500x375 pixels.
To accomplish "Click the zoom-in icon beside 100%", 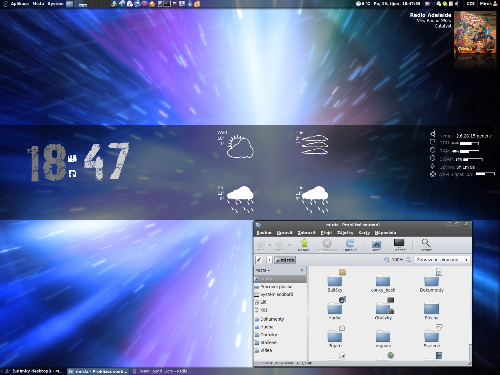I will click(x=408, y=260).
